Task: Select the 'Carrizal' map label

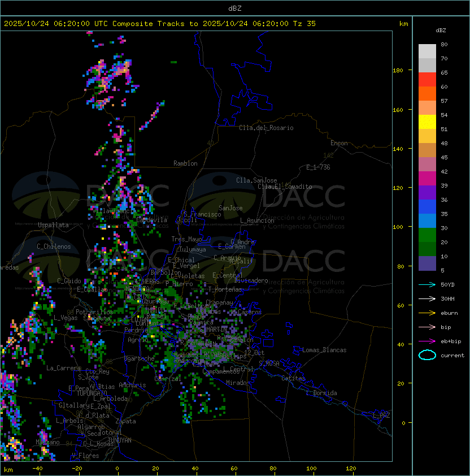Action: pos(168,379)
